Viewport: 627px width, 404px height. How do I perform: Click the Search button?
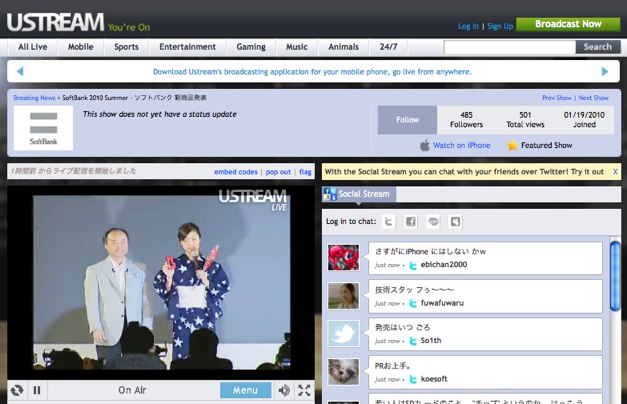[598, 47]
